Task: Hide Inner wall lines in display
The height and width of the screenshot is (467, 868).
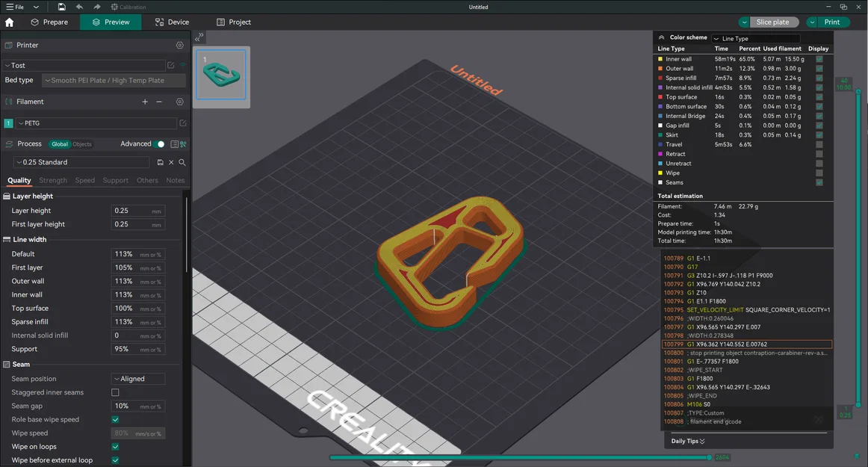Action: click(x=819, y=59)
